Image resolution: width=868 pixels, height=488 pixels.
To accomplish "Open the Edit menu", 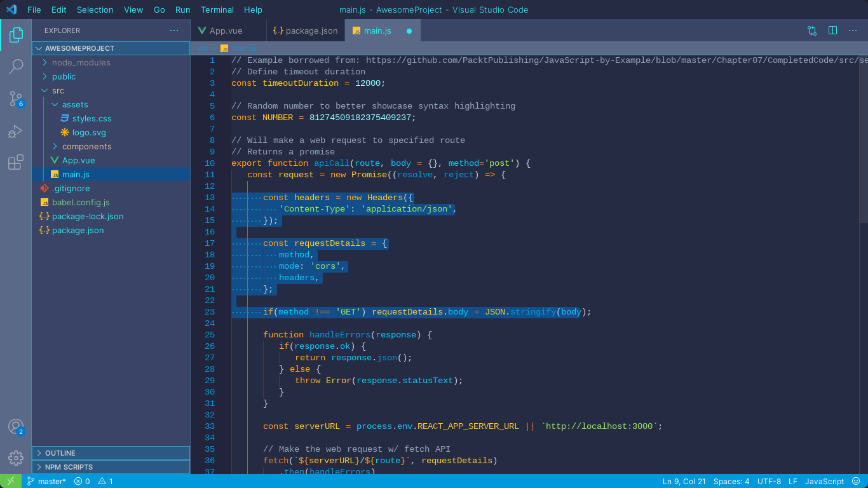I will pos(58,10).
